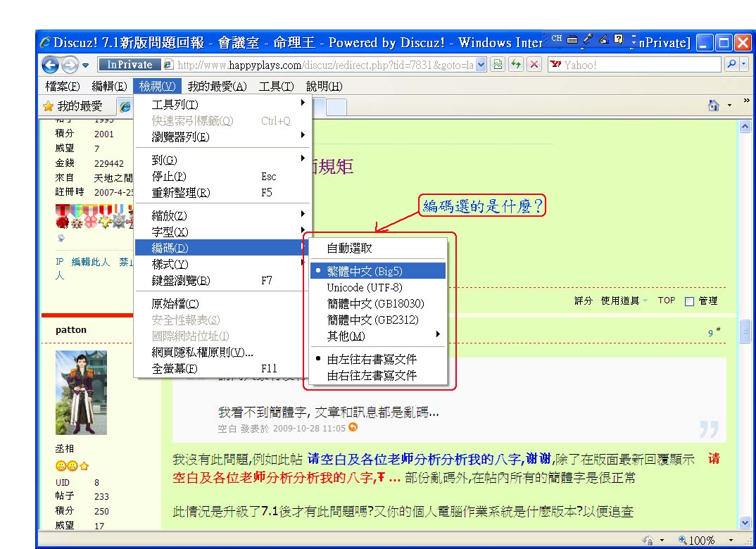
Task: Open the address bar dropdown arrow
Action: 481,65
